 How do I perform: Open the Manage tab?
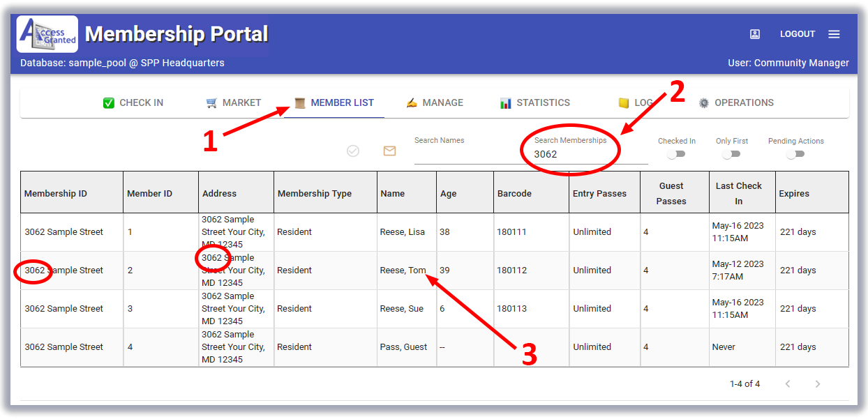click(434, 103)
